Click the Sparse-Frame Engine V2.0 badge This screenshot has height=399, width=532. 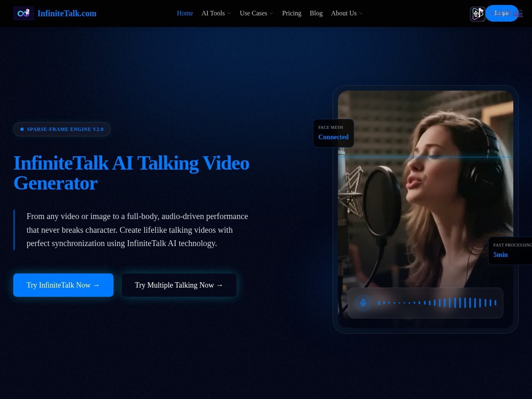click(62, 129)
